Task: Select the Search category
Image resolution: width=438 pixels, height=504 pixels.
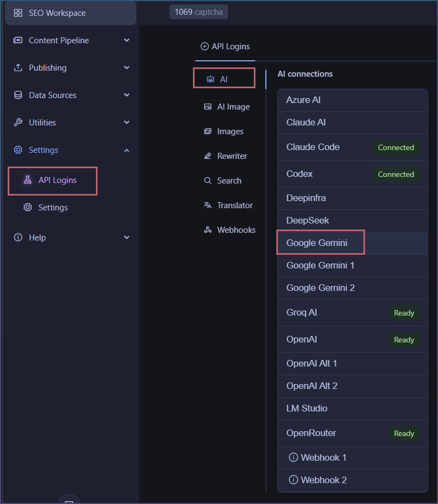Action: 223,181
